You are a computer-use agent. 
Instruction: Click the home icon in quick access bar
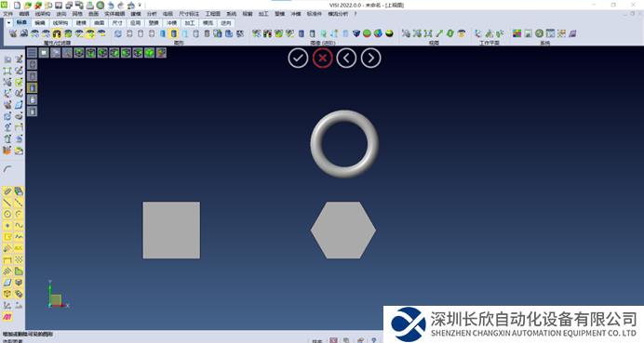(131, 6)
